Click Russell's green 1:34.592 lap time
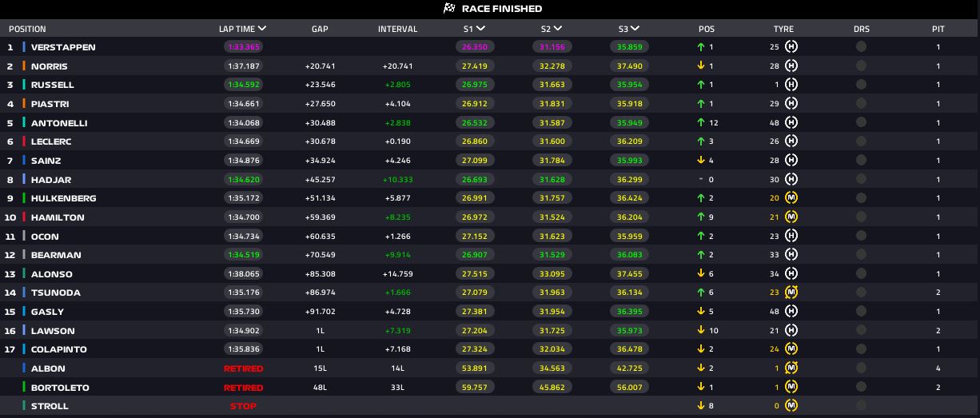This screenshot has width=980, height=418. tap(243, 85)
